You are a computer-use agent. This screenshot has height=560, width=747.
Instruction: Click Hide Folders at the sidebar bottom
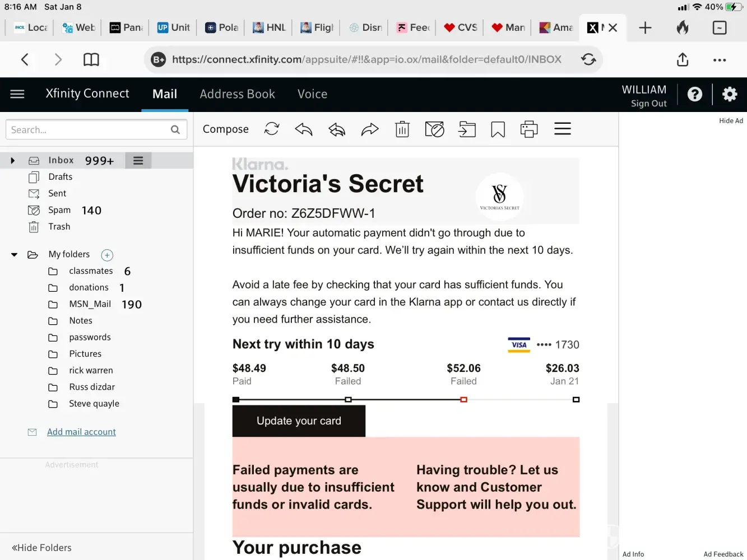41,548
